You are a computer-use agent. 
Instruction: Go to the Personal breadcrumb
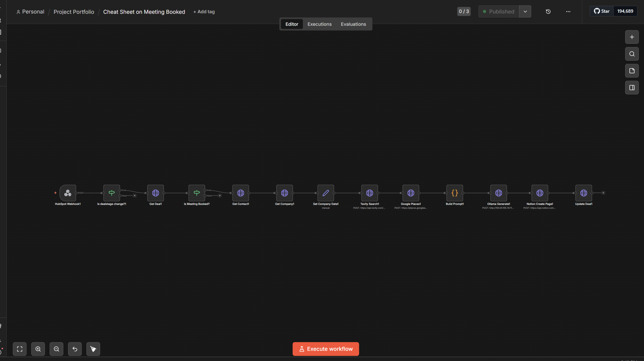30,12
